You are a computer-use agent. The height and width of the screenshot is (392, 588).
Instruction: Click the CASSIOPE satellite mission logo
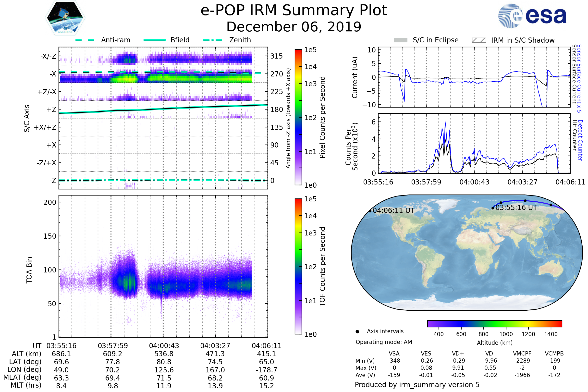(x=65, y=18)
